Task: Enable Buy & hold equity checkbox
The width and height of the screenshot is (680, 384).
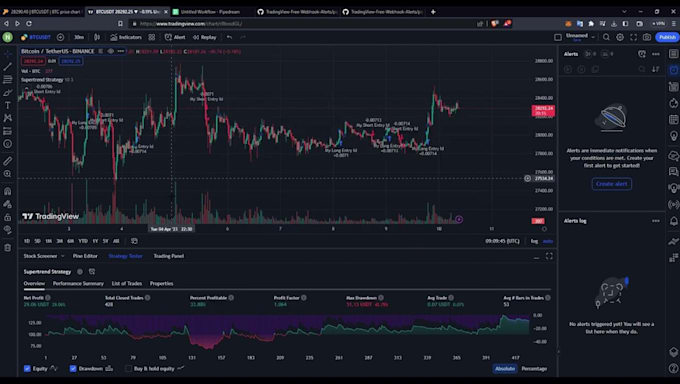Action: point(128,368)
